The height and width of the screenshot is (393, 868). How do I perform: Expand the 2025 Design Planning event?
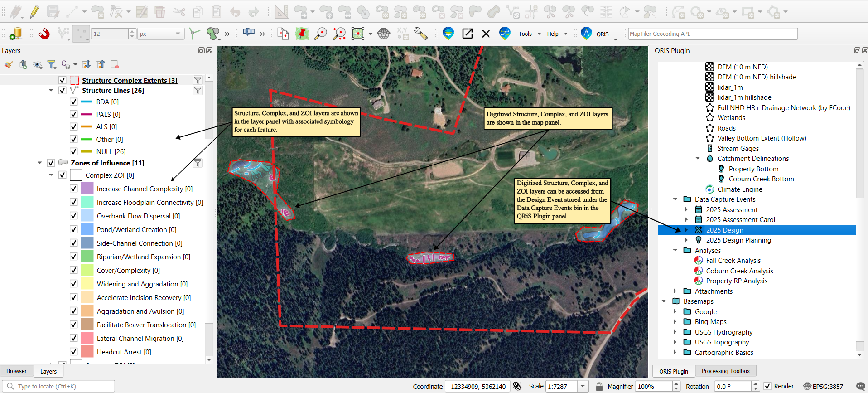pos(686,240)
